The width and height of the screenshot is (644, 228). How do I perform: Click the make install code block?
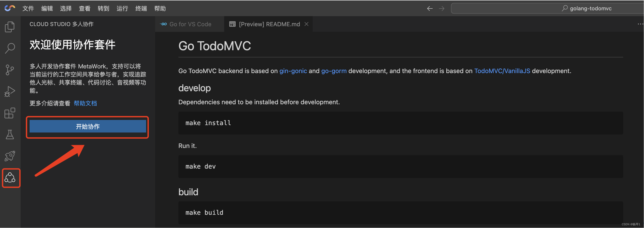400,123
